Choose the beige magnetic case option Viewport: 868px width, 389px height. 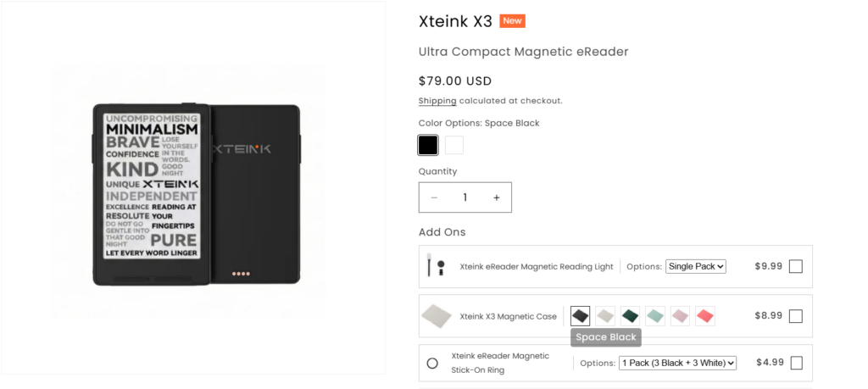(605, 316)
